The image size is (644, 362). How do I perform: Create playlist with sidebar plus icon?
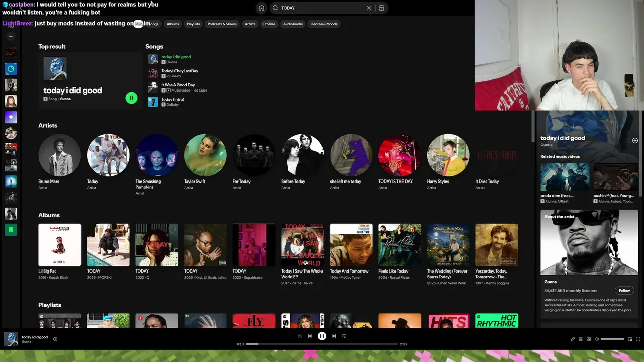point(11,37)
